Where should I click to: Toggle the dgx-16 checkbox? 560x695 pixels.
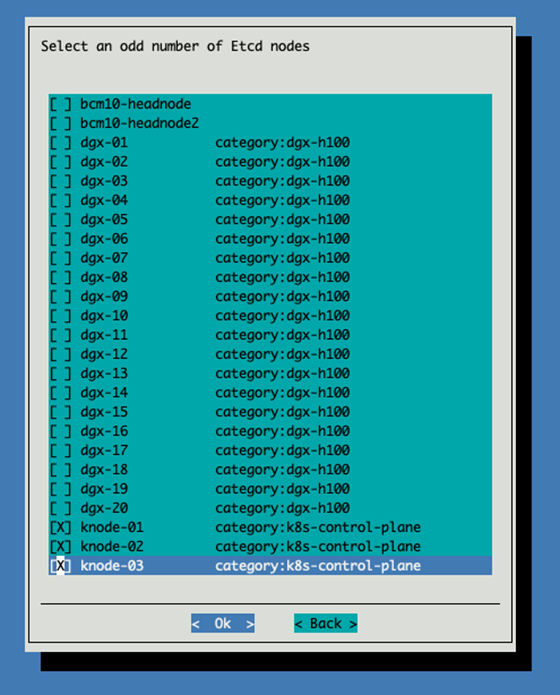tap(60, 431)
